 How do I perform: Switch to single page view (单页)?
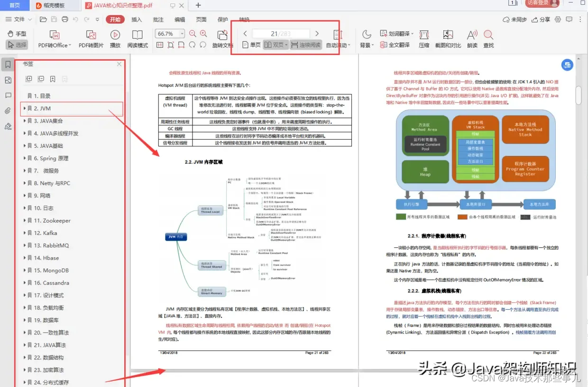[251, 45]
